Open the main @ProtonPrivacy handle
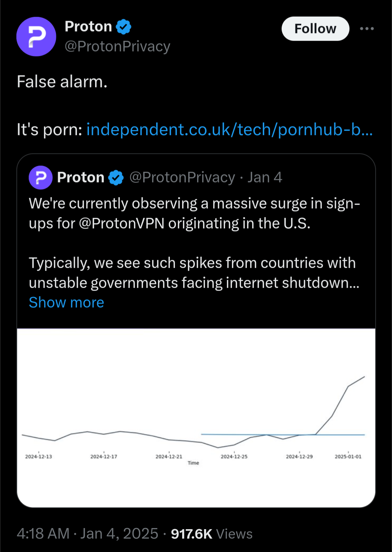The width and height of the screenshot is (392, 552). (x=117, y=46)
